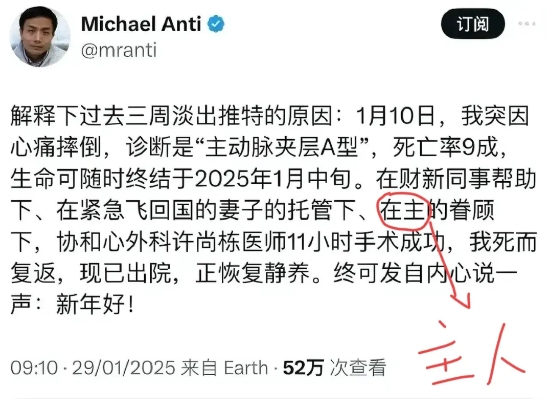Image resolution: width=546 pixels, height=407 pixels.
Task: Click the 09:10 post timestamp
Action: (34, 368)
